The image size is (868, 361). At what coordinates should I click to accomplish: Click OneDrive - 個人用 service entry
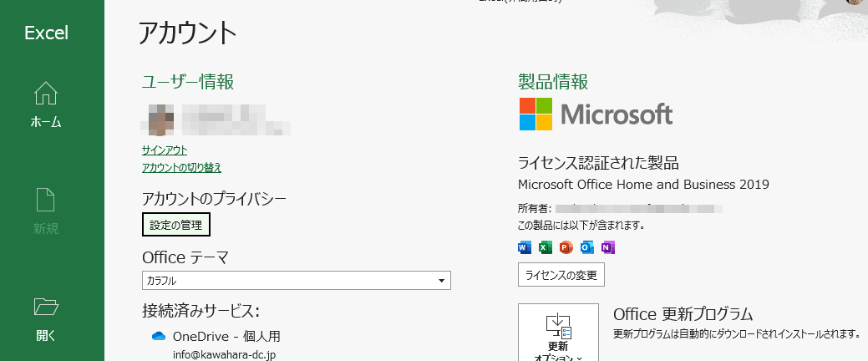[x=227, y=336]
